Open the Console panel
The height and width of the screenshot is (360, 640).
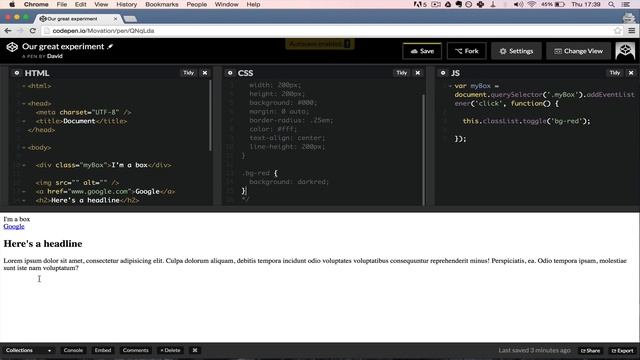73,350
